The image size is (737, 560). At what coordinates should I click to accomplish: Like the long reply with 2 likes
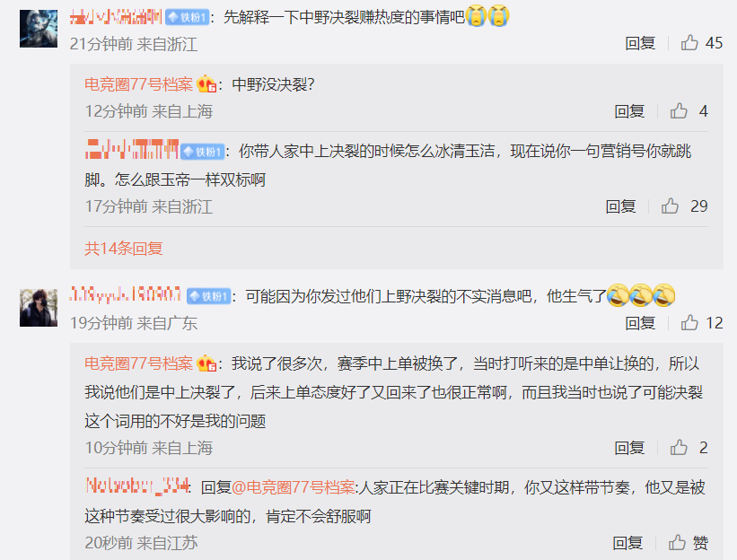click(x=679, y=447)
